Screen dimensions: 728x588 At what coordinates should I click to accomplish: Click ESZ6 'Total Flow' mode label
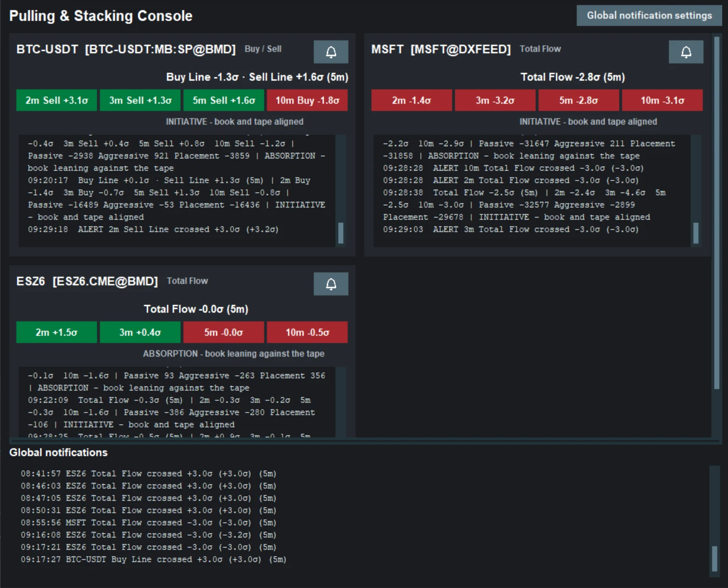187,281
